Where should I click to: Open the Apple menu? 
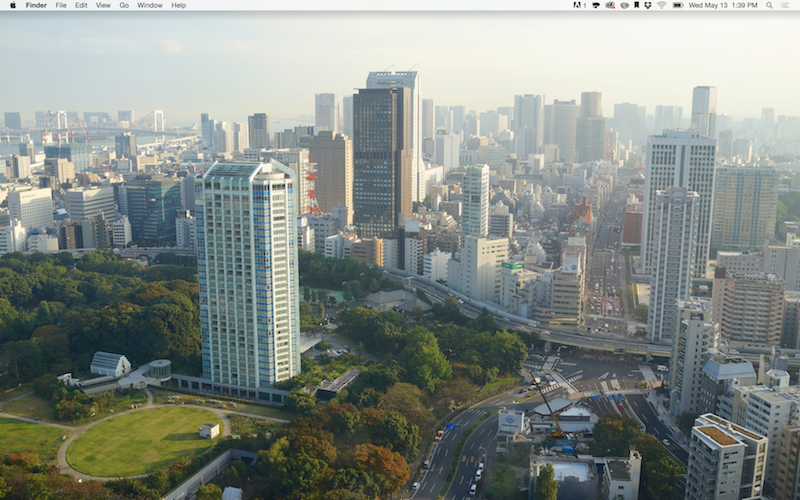(13, 5)
